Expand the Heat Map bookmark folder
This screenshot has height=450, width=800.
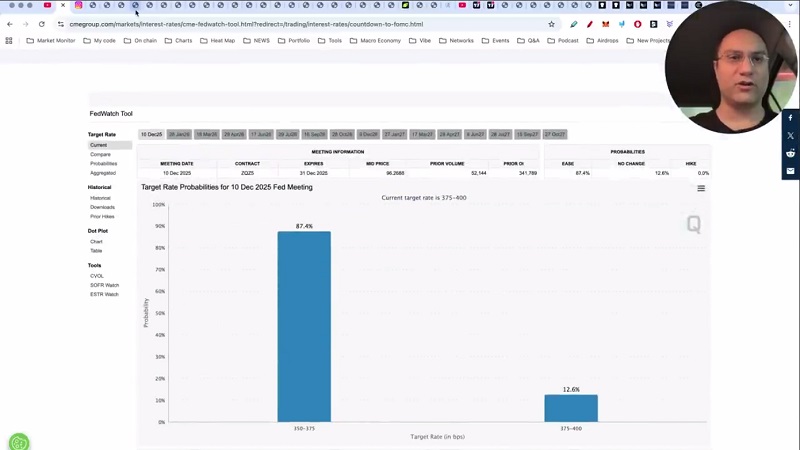(218, 41)
